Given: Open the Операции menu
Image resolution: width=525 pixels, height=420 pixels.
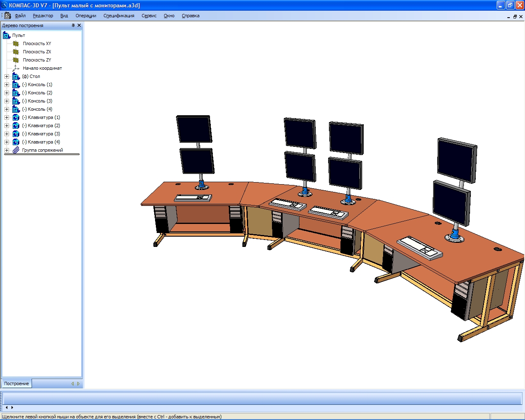Looking at the screenshot, I should click(86, 16).
